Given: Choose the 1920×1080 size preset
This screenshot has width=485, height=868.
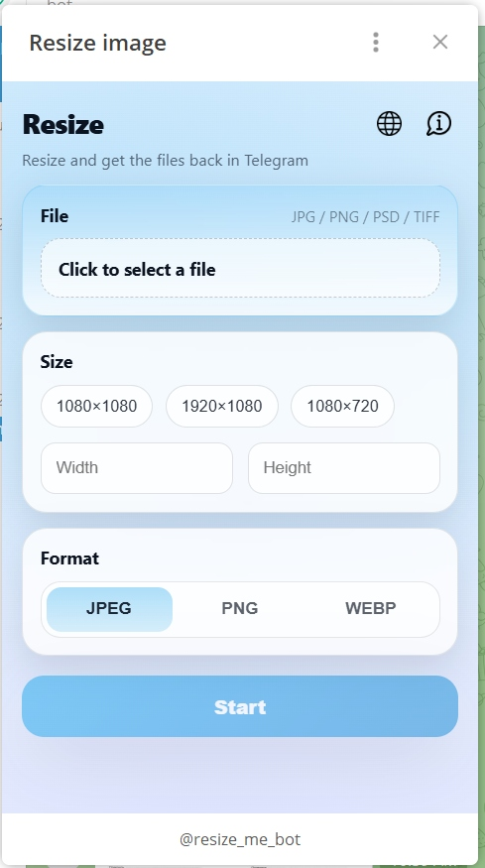Looking at the screenshot, I should [x=221, y=406].
